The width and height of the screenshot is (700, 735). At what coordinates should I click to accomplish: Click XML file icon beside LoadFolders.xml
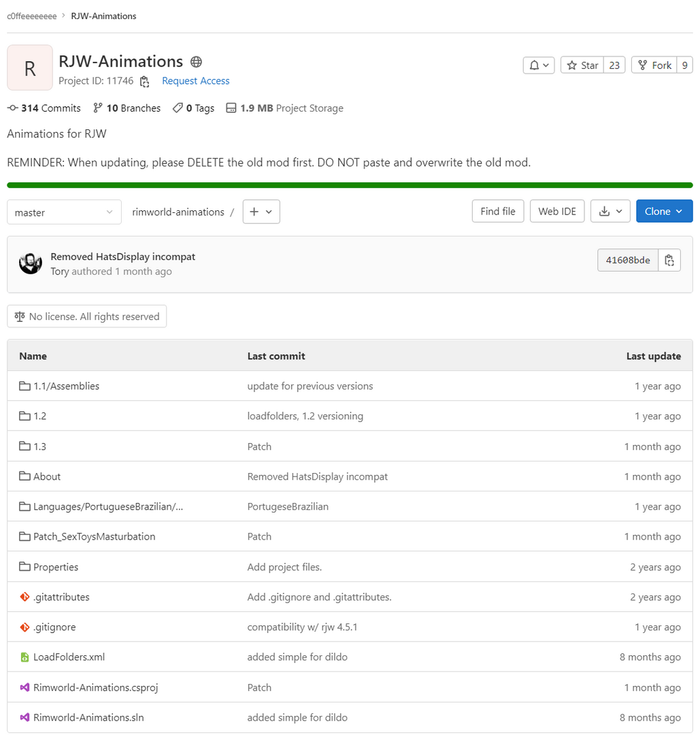tap(25, 657)
